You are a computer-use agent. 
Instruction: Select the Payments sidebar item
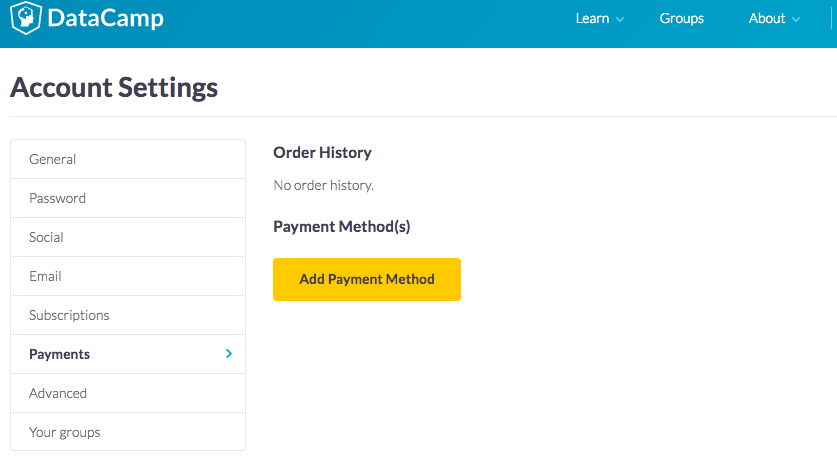tap(60, 354)
